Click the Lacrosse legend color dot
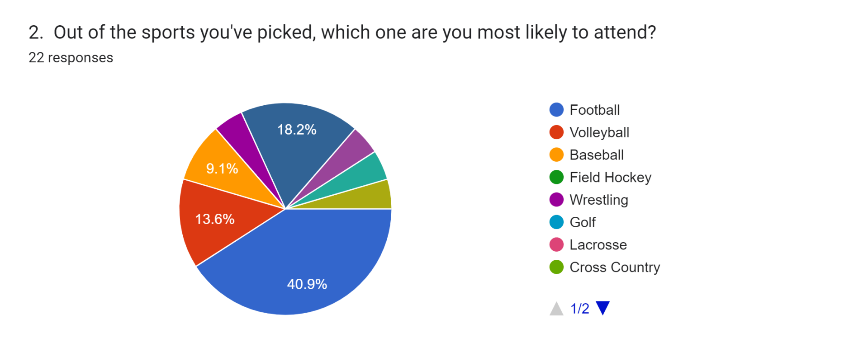Viewport: 868px width, 347px height. click(x=556, y=244)
